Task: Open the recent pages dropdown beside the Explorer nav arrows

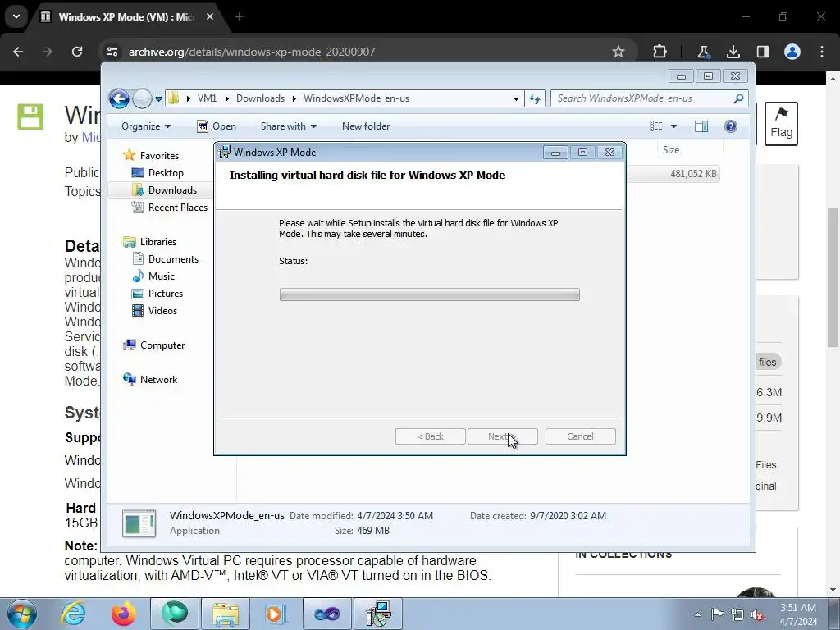Action: pyautogui.click(x=158, y=99)
